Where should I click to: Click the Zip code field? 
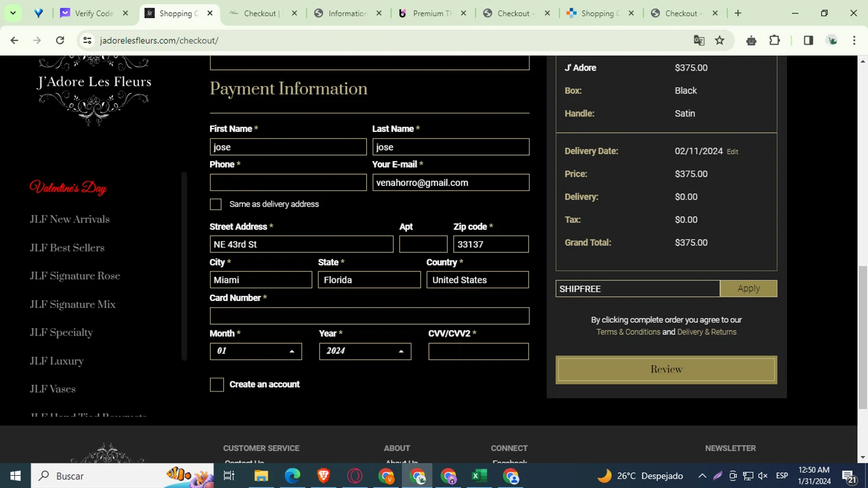click(x=491, y=244)
